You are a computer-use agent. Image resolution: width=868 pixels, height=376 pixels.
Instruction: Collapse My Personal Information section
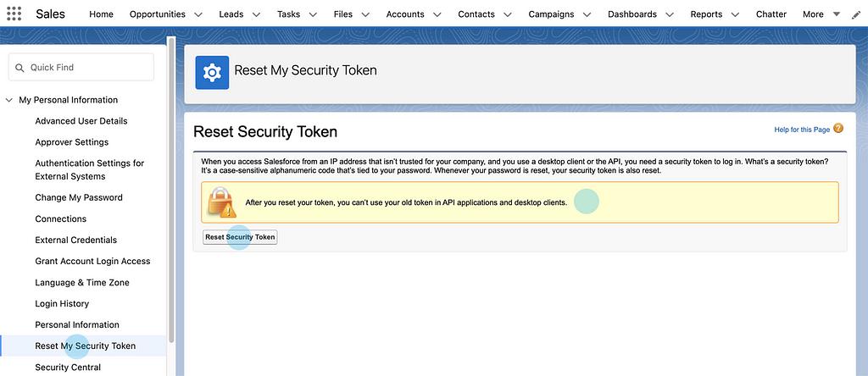pos(8,100)
